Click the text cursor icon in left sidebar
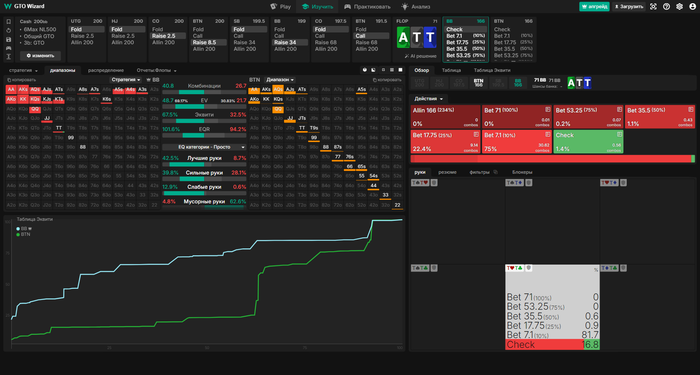 tap(8, 57)
